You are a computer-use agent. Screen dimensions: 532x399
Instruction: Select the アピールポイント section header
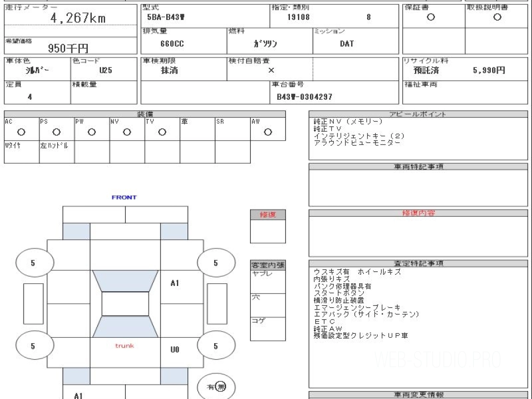click(x=418, y=114)
